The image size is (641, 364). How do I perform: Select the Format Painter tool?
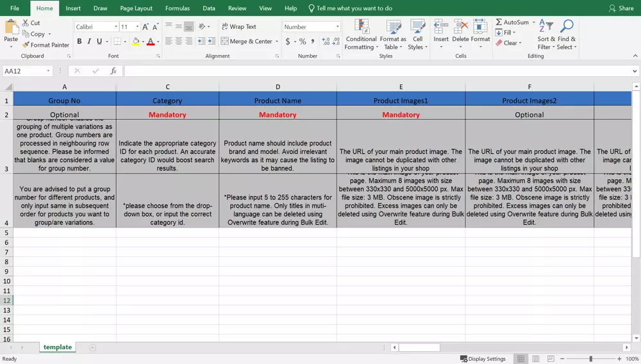point(46,45)
